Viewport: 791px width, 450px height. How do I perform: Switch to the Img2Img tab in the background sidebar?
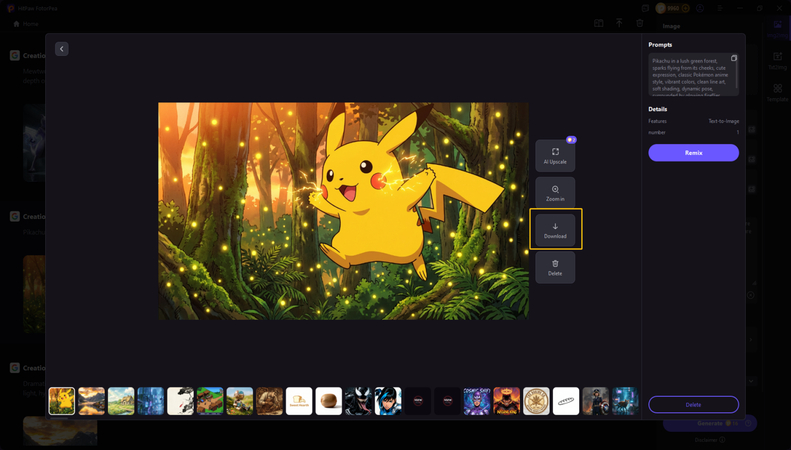coord(777,29)
